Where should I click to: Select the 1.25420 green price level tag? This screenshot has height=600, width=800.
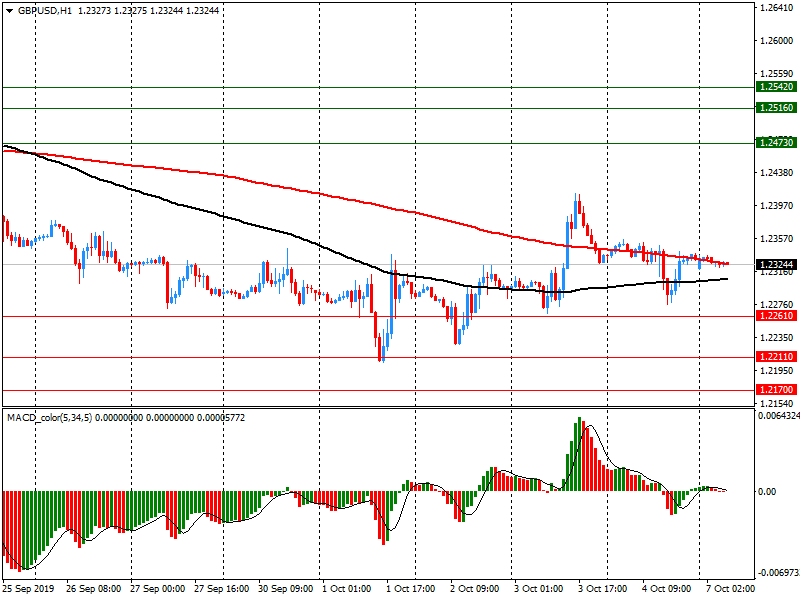tap(775, 88)
